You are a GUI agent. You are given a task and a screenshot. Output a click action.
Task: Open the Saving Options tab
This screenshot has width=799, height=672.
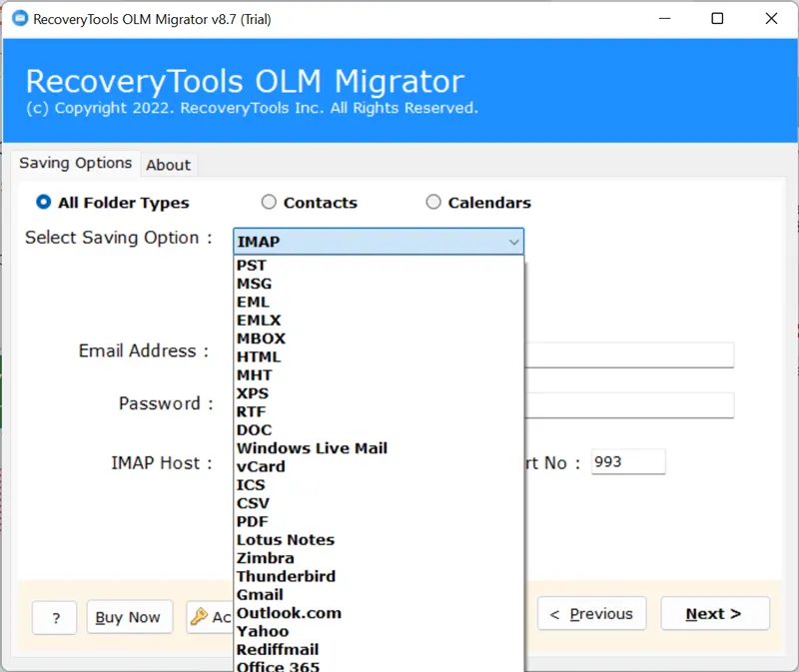click(76, 163)
